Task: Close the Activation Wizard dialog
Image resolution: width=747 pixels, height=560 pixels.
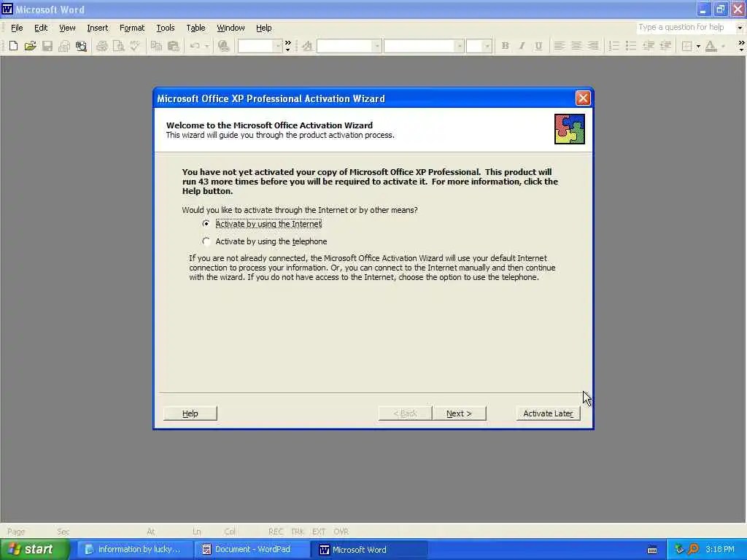Action: tap(583, 98)
